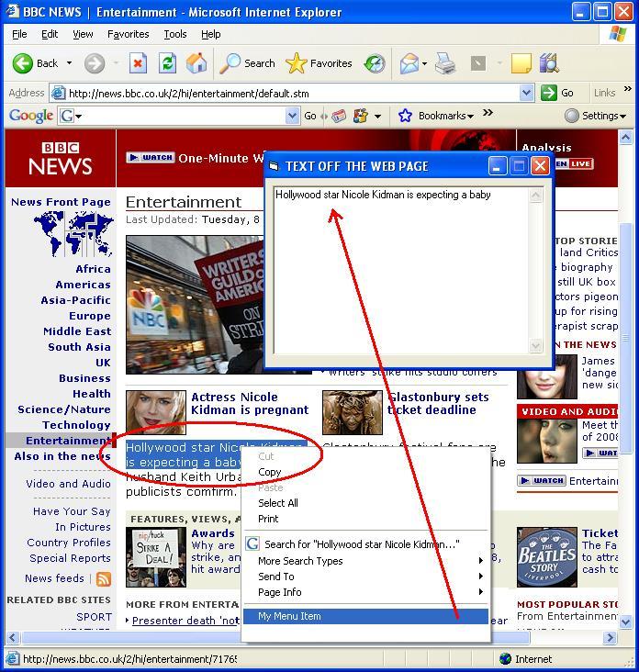Expand the Google search box dropdown
This screenshot has width=639, height=672.
point(292,116)
